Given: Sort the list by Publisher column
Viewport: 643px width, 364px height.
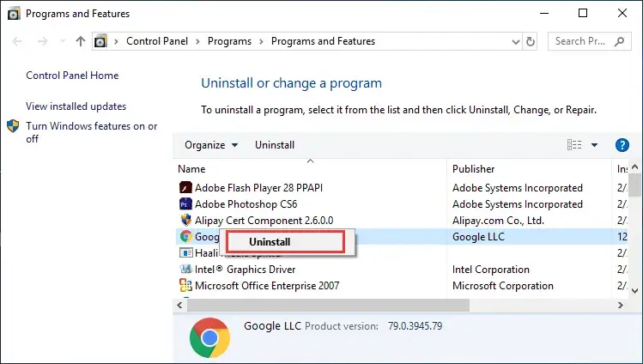Looking at the screenshot, I should 474,169.
